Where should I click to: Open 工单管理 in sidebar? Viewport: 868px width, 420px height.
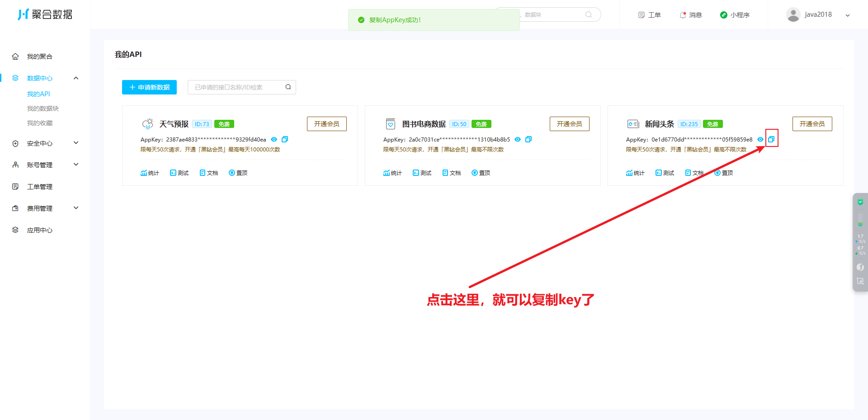click(39, 187)
